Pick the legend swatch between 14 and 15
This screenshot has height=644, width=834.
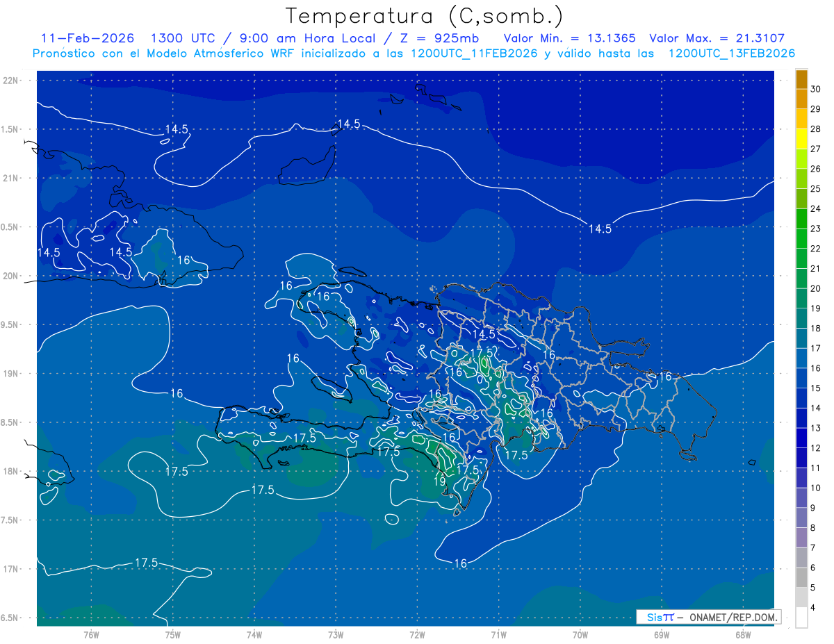[801, 398]
